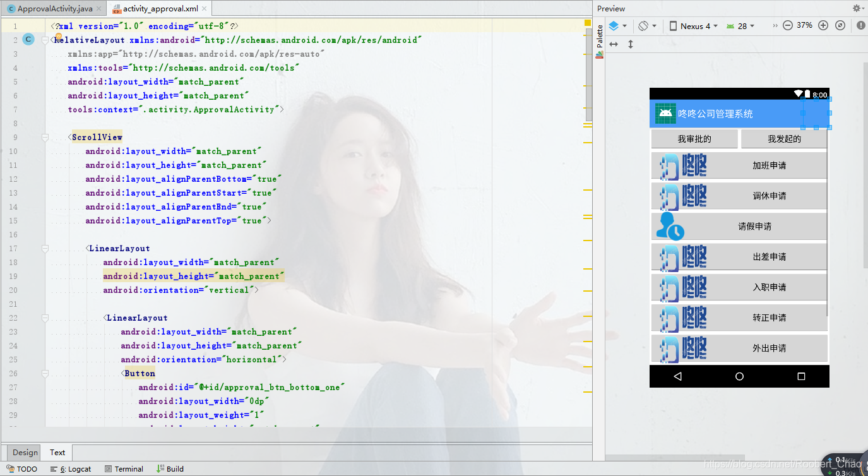The height and width of the screenshot is (476, 868).
Task: Zoom out the layout preview
Action: pyautogui.click(x=788, y=26)
